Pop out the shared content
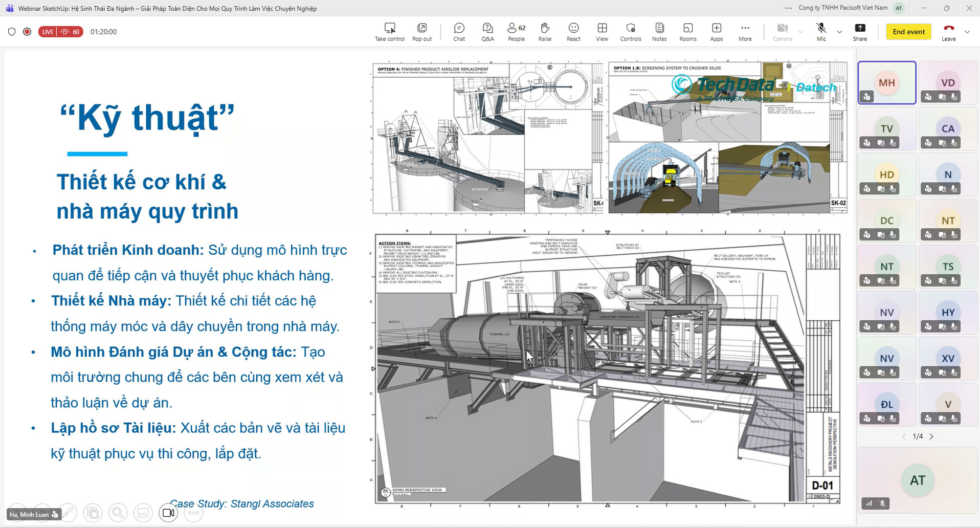 [x=422, y=31]
